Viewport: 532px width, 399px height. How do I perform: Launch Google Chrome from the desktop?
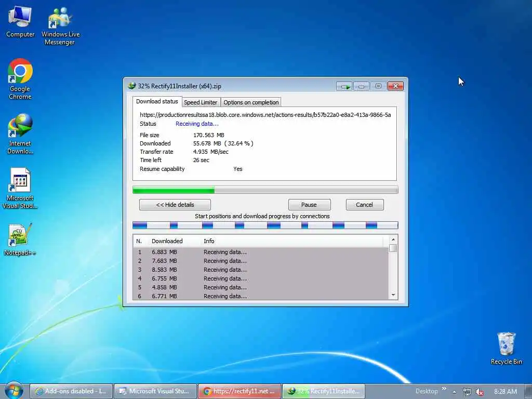coord(20,79)
